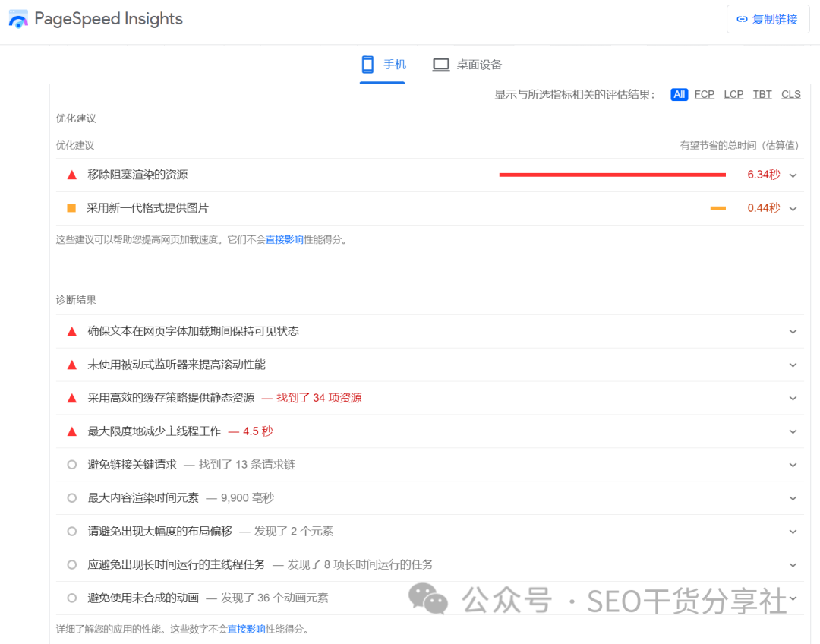Image resolution: width=820 pixels, height=644 pixels.
Task: Click the orange square beside 采用新一代格式提供图片
Action: (71, 207)
